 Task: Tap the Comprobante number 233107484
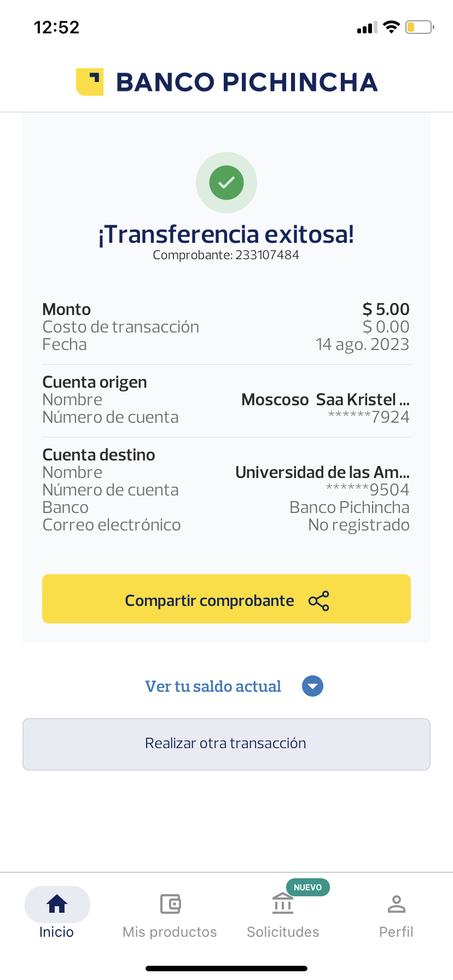[x=267, y=255]
